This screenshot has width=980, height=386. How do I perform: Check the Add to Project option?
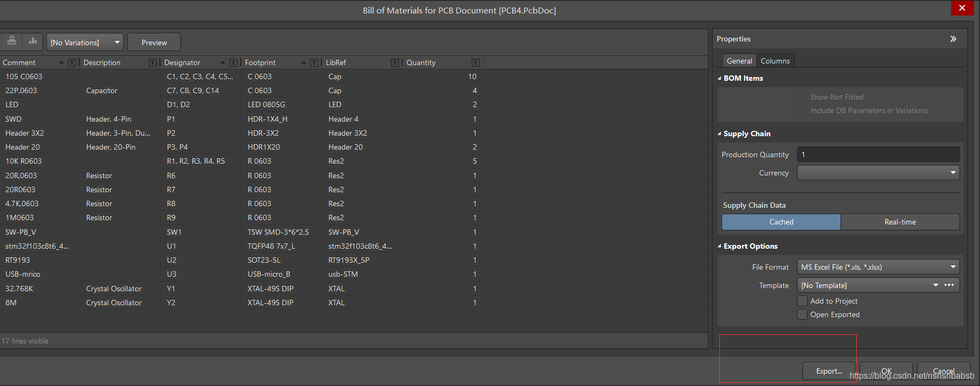[x=802, y=301]
